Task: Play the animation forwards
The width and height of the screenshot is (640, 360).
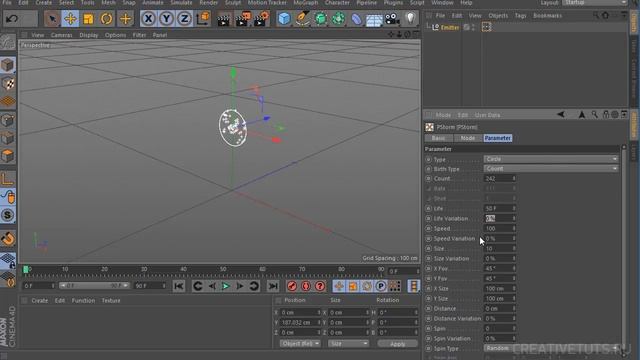Action: point(225,286)
